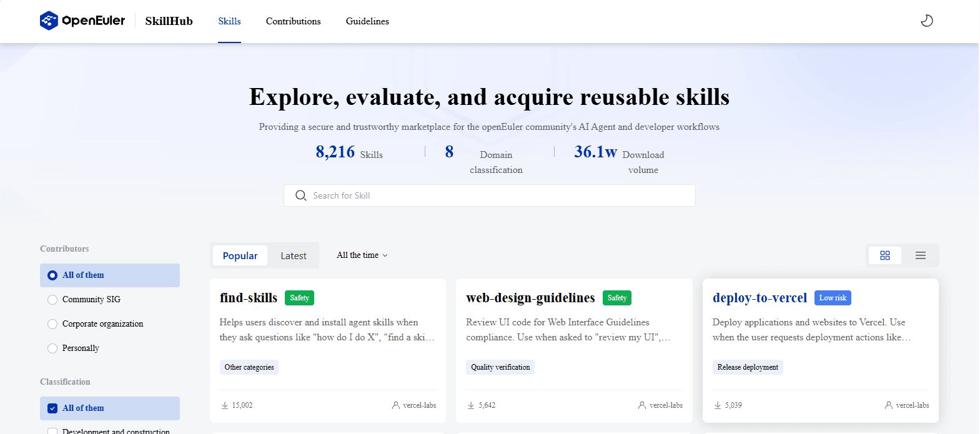Click Quality verification tag
Viewport: 980px width, 434px height.
point(500,367)
